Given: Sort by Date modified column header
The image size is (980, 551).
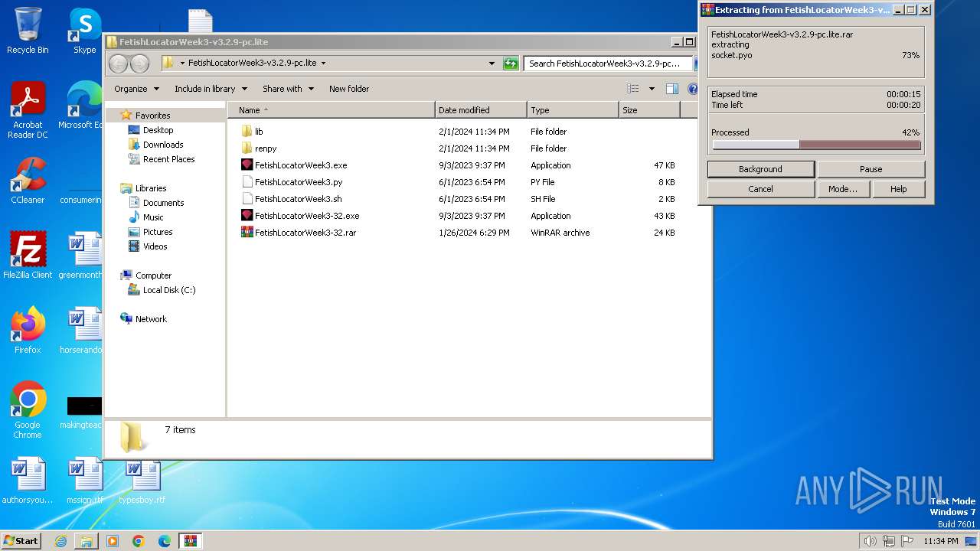Looking at the screenshot, I should (481, 110).
